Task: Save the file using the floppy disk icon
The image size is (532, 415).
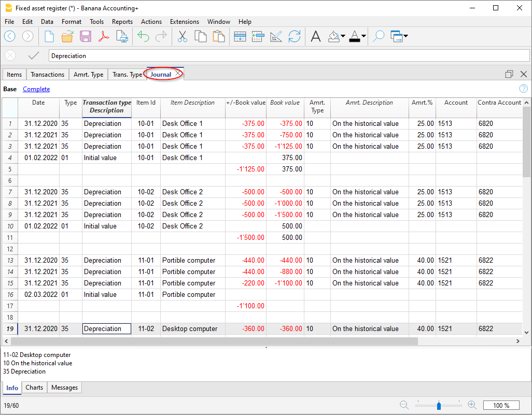Action: (x=86, y=36)
